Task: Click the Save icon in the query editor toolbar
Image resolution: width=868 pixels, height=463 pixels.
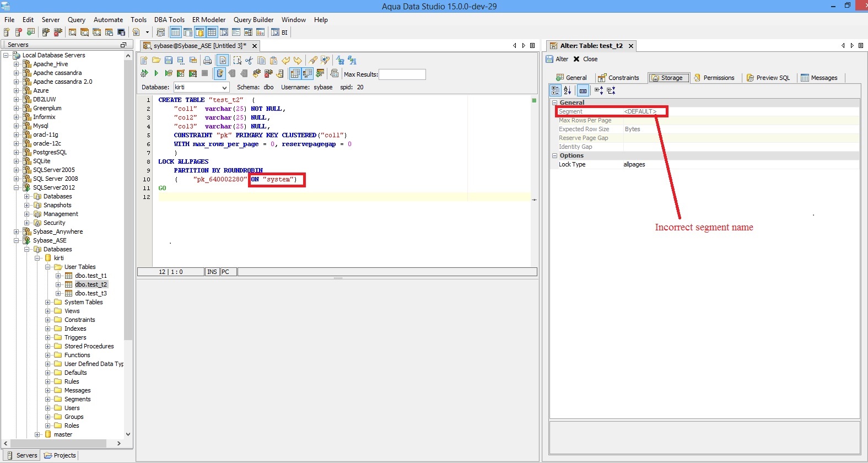Action: coord(169,60)
